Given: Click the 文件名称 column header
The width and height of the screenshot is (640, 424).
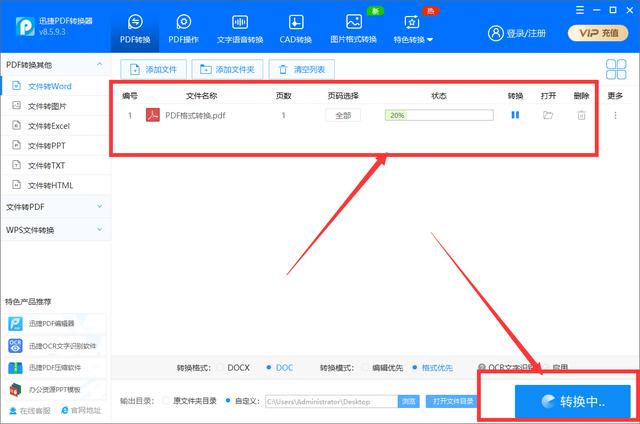Looking at the screenshot, I should click(x=202, y=95).
